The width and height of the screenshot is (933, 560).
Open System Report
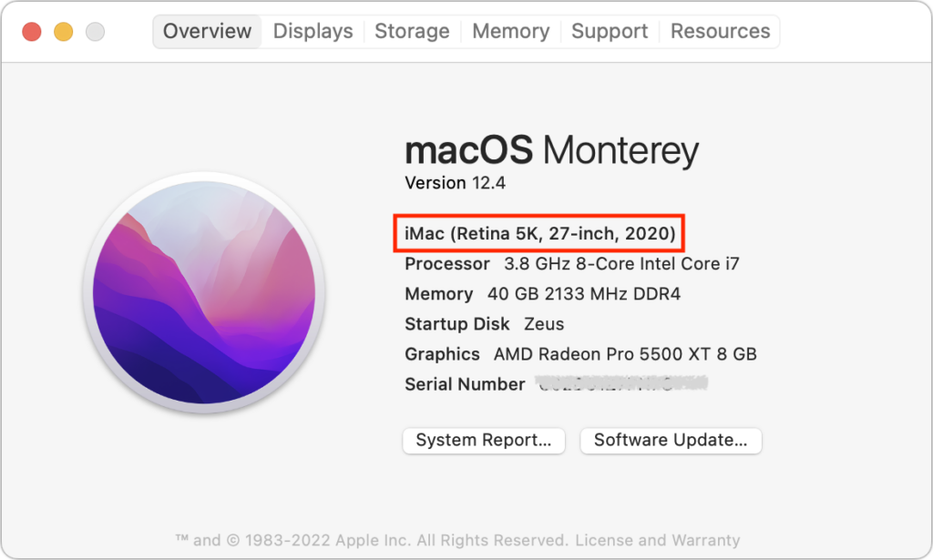point(484,441)
